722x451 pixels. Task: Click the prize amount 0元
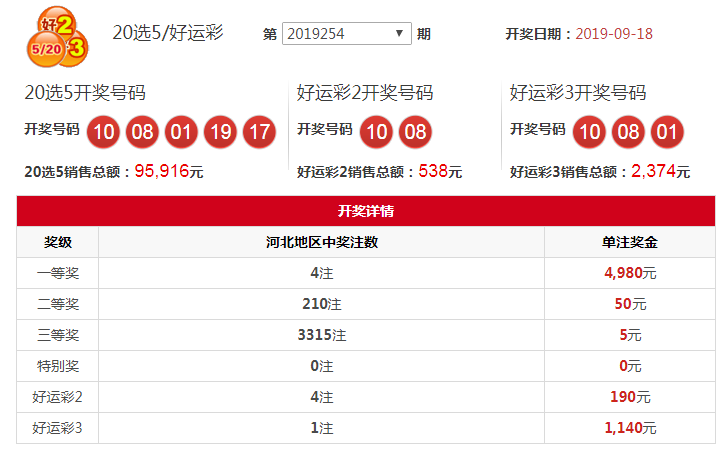(630, 366)
